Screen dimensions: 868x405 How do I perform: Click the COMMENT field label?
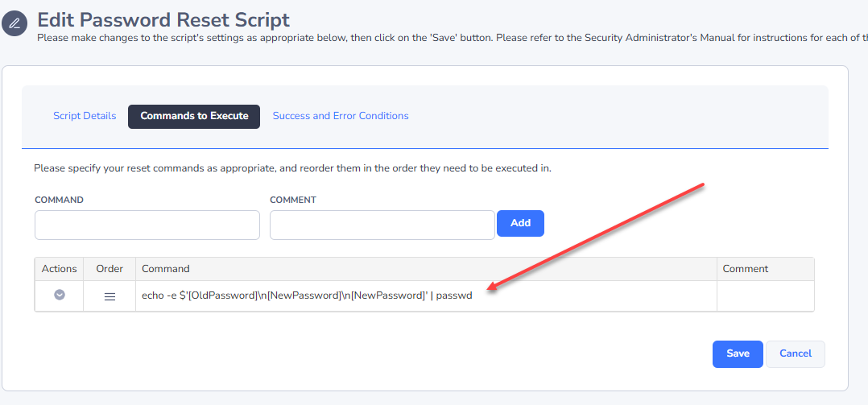tap(293, 200)
